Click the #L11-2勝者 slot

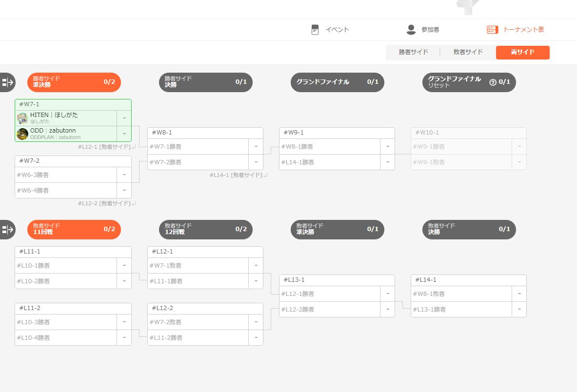(199, 337)
